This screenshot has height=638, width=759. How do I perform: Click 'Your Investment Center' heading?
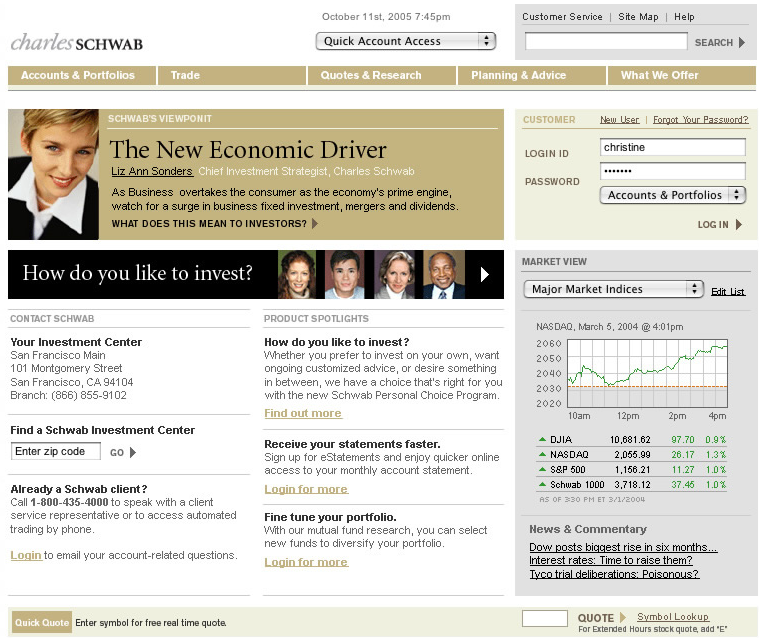pyautogui.click(x=76, y=342)
